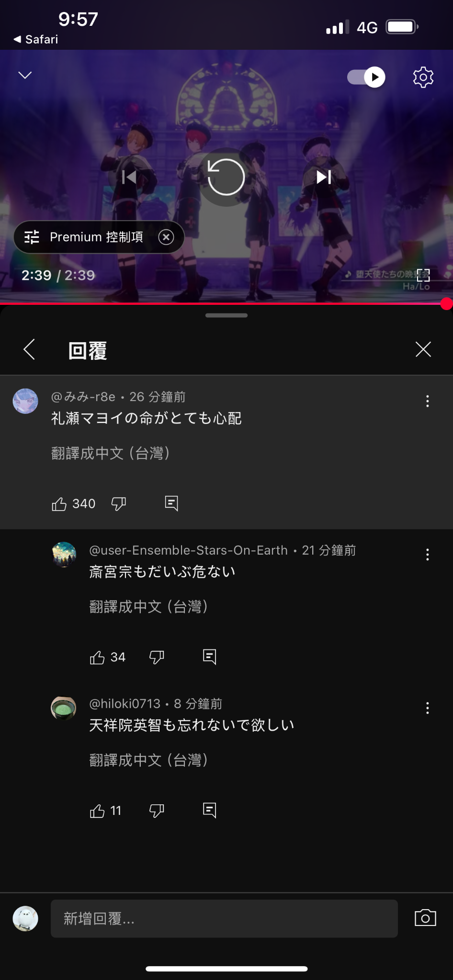This screenshot has height=980, width=453.
Task: Collapse player with down chevron
Action: click(25, 75)
